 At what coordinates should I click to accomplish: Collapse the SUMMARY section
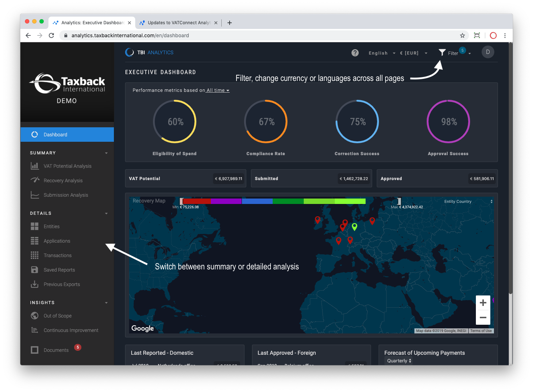tap(106, 153)
